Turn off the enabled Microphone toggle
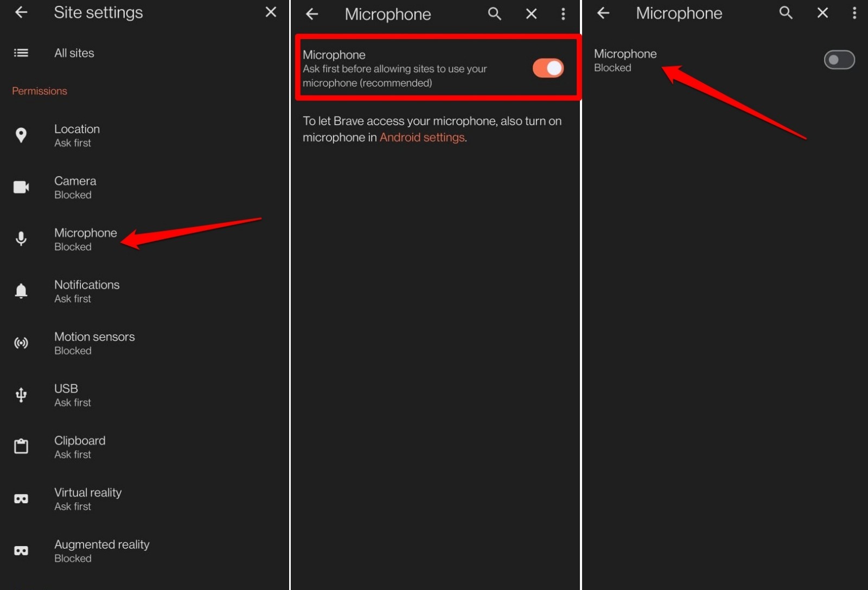This screenshot has height=590, width=868. (x=548, y=68)
